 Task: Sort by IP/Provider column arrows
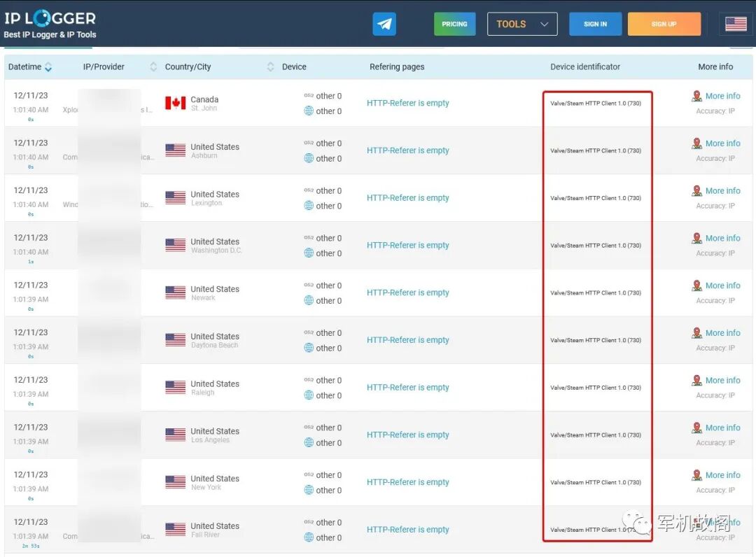coord(153,67)
